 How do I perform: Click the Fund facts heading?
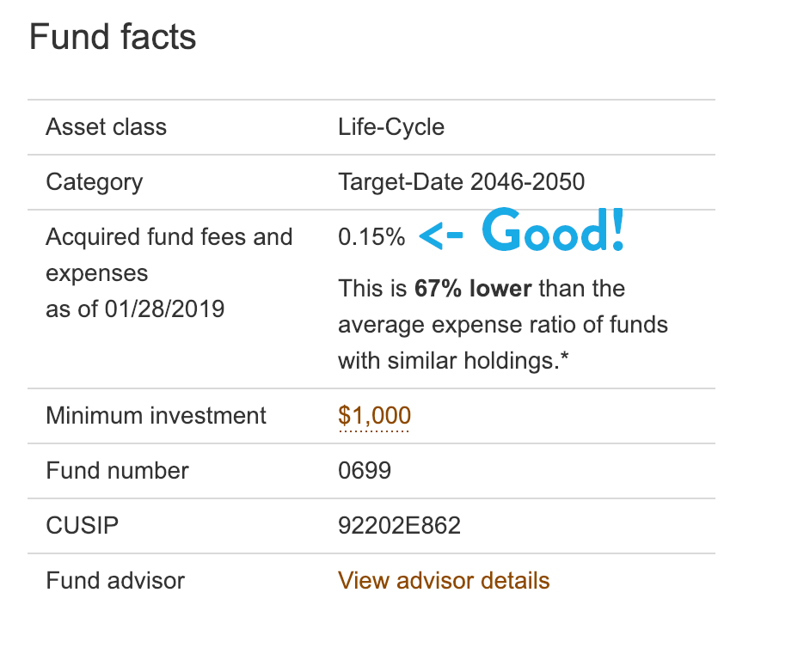[113, 37]
